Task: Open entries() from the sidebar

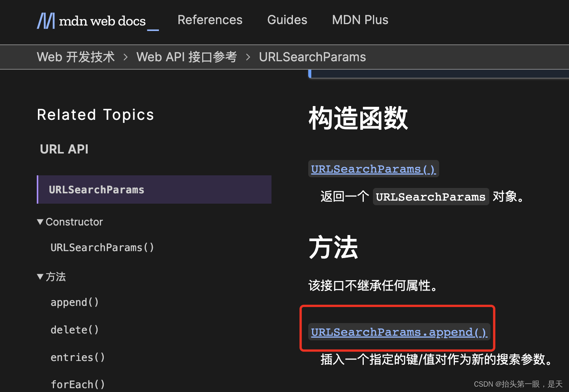Action: [x=77, y=357]
